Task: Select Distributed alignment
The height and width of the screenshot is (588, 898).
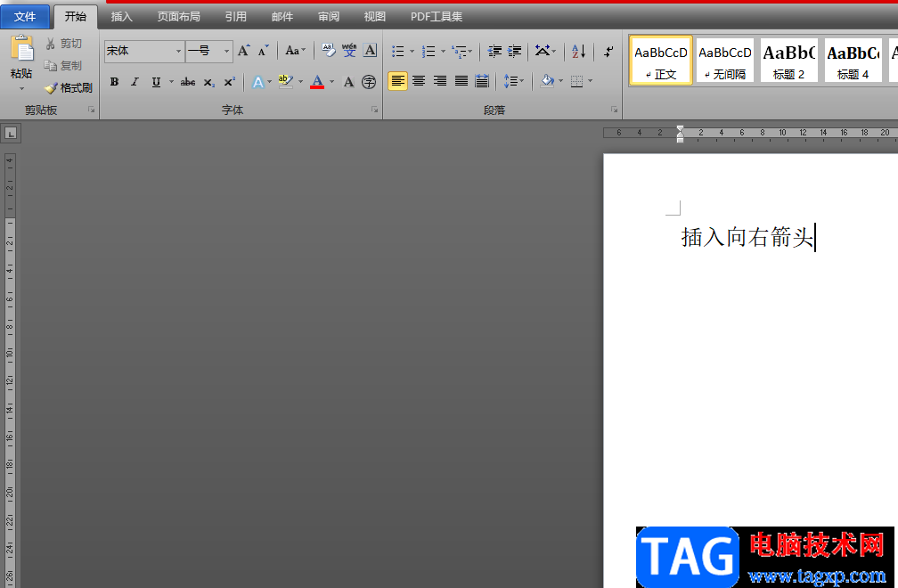Action: [x=482, y=81]
